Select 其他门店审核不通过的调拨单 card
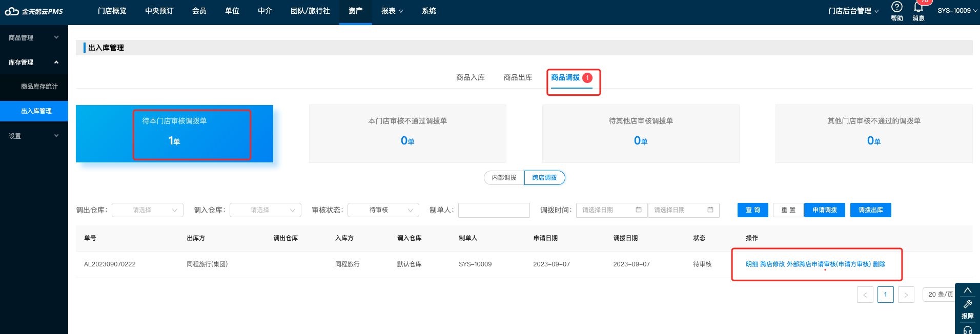980x334 pixels. tap(874, 134)
